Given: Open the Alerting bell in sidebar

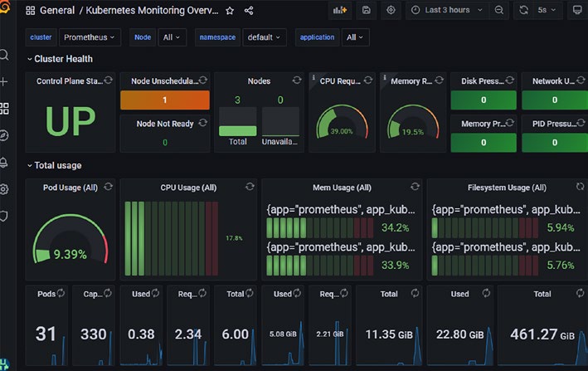Looking at the screenshot, I should pos(4,163).
